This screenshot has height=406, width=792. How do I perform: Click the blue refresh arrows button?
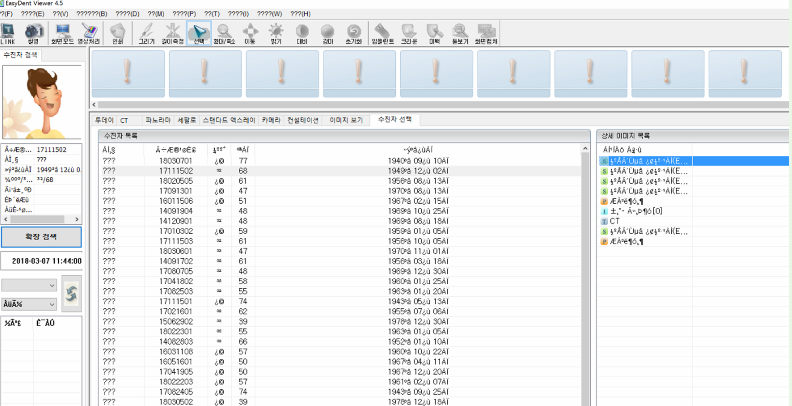(x=71, y=293)
